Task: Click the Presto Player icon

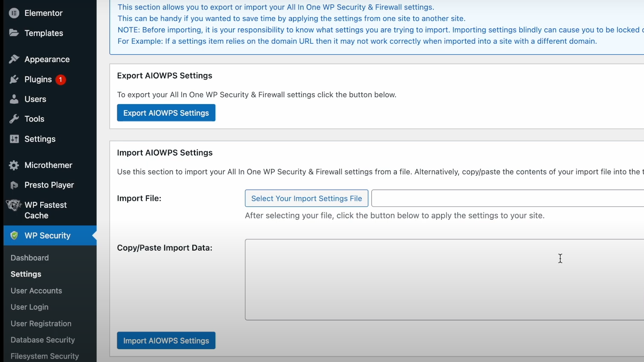Action: (x=14, y=185)
